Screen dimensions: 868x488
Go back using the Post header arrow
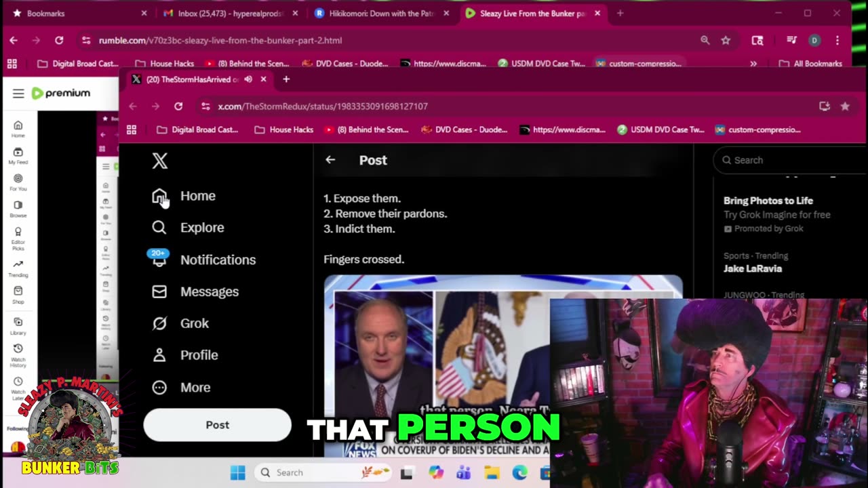tap(330, 160)
